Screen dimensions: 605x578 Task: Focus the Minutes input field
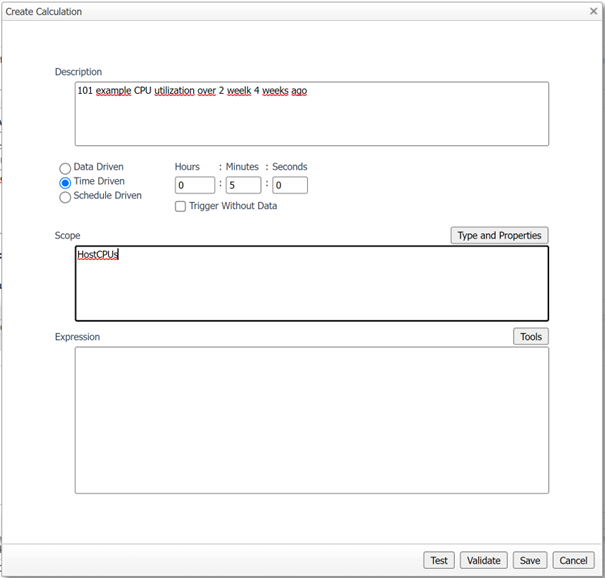[243, 185]
